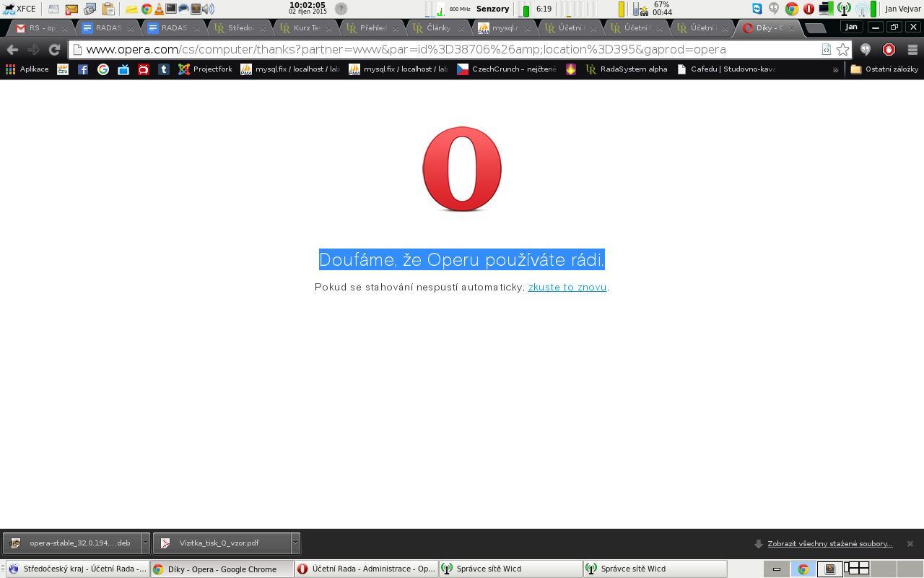Viewport: 924px width, 578px height.
Task: Go back with the back arrow
Action: point(12,50)
